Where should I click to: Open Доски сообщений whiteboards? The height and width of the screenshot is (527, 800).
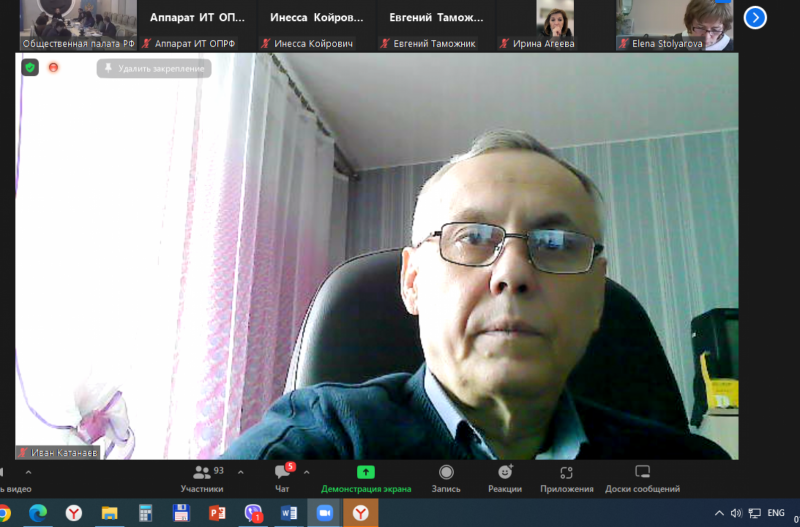pyautogui.click(x=642, y=478)
